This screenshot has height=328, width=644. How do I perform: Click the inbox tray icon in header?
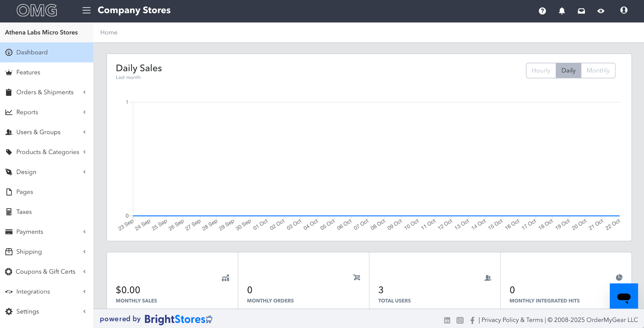pos(581,11)
